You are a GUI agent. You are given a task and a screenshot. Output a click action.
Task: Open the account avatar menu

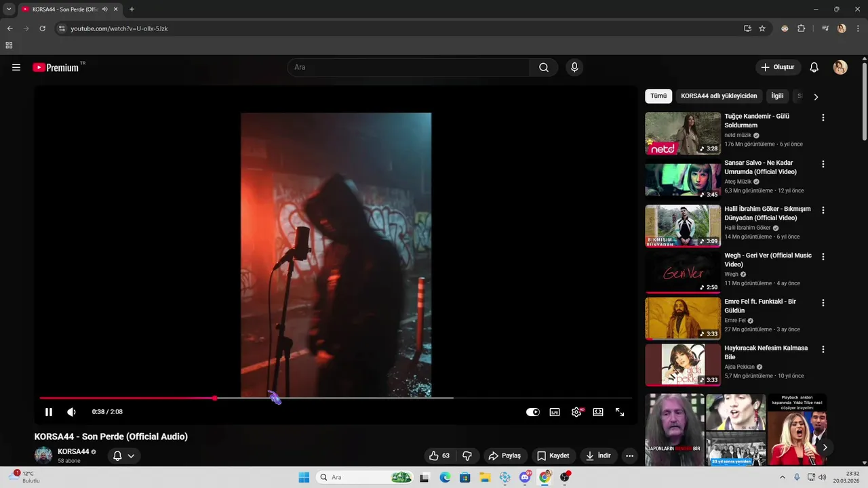click(840, 67)
